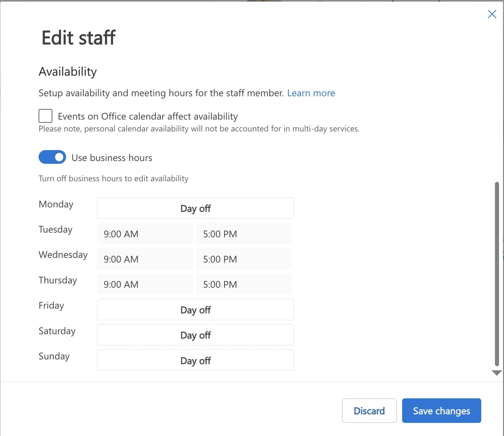Open Thursday end time 5:00 PM
504x436 pixels.
click(244, 284)
